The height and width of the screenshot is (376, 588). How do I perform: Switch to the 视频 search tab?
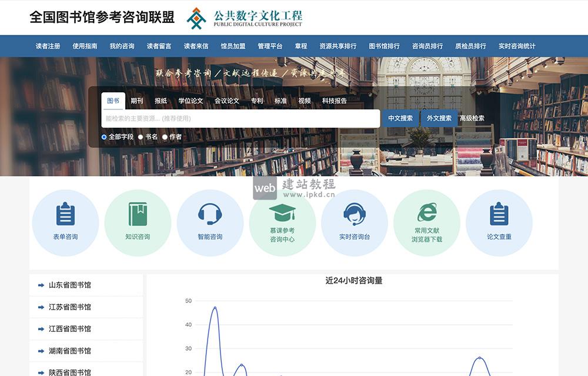coord(304,100)
